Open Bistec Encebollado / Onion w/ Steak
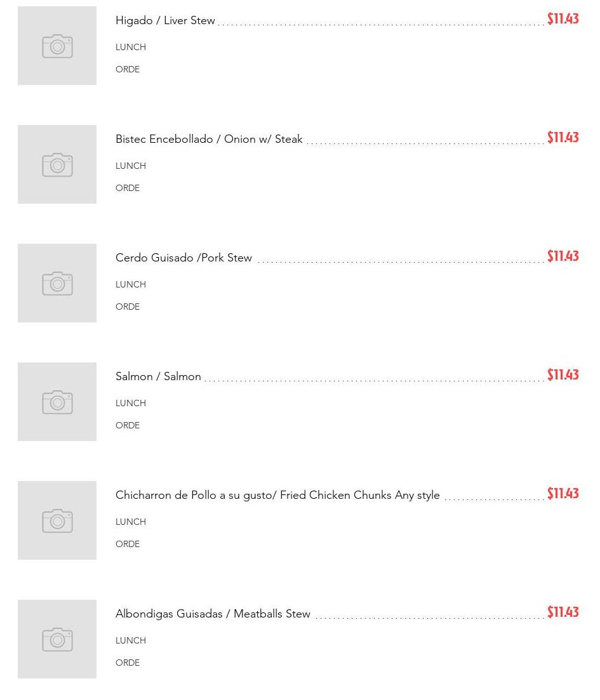 [x=209, y=139]
